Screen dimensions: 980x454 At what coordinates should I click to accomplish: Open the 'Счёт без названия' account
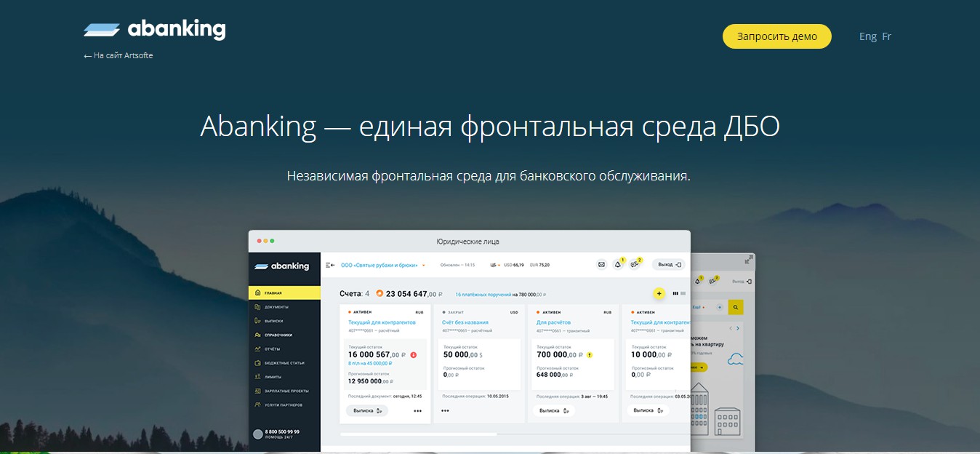click(x=465, y=322)
